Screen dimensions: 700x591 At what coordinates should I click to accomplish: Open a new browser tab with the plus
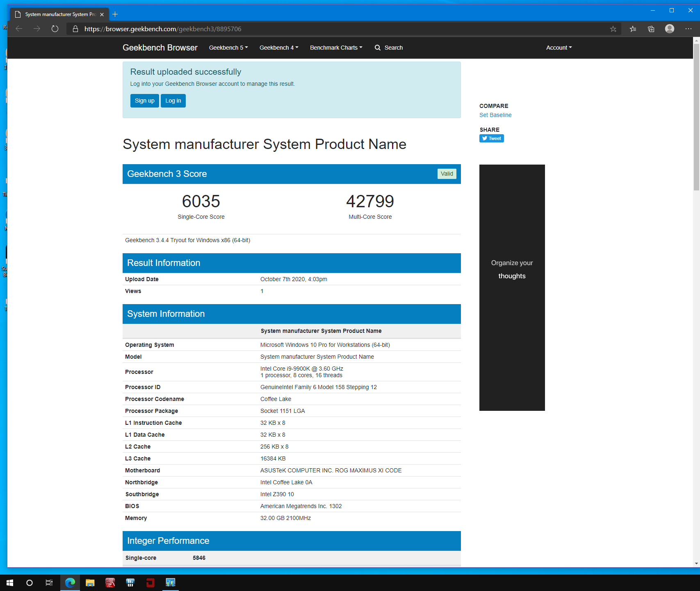pyautogui.click(x=115, y=14)
